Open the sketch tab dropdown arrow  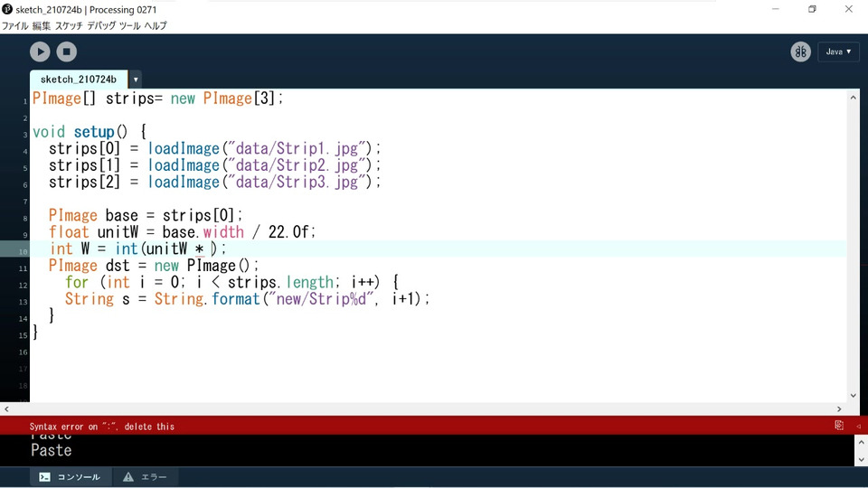click(136, 80)
